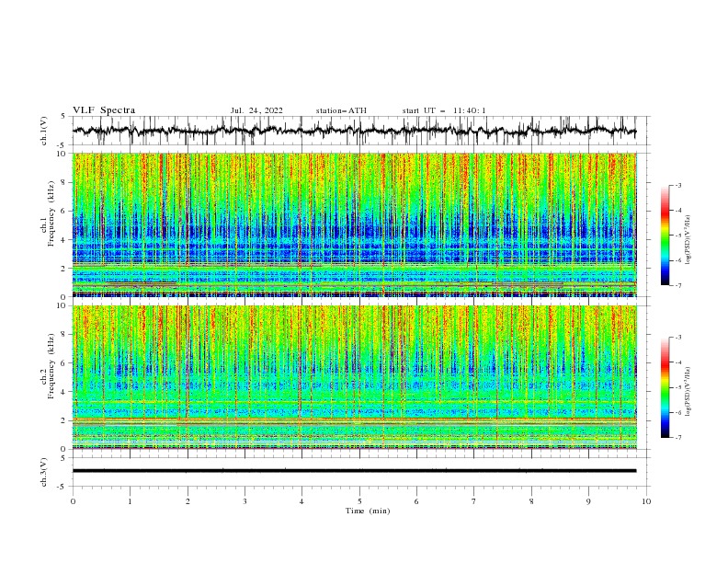Click the ch.1 PSD color scale bar
Image resolution: width=728 pixels, height=563 pixels.
(x=665, y=236)
